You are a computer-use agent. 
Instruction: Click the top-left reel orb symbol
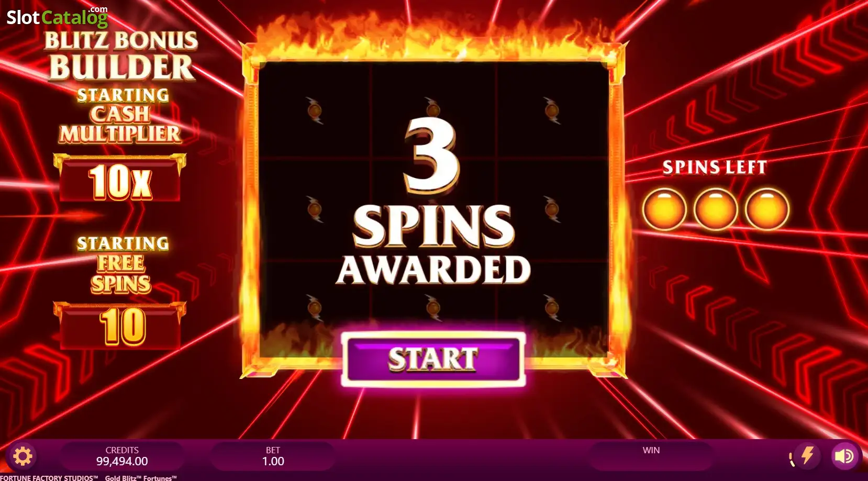click(x=315, y=110)
